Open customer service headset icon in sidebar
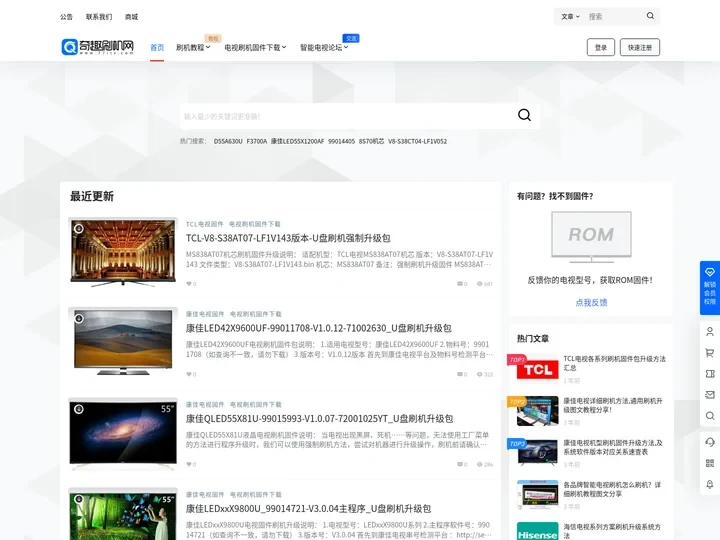This screenshot has height=540, width=720. (709, 442)
